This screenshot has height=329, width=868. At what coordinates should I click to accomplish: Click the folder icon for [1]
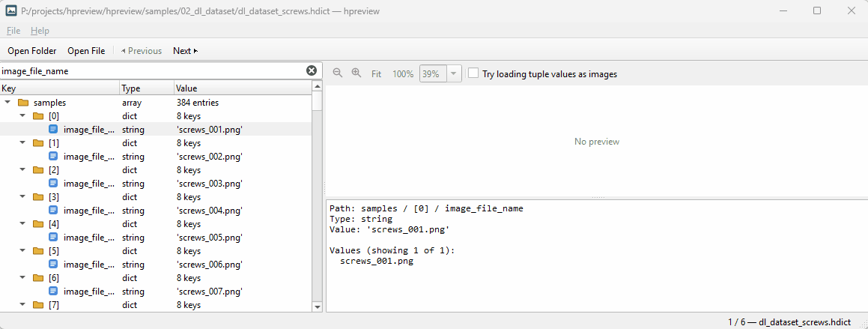[x=38, y=143]
